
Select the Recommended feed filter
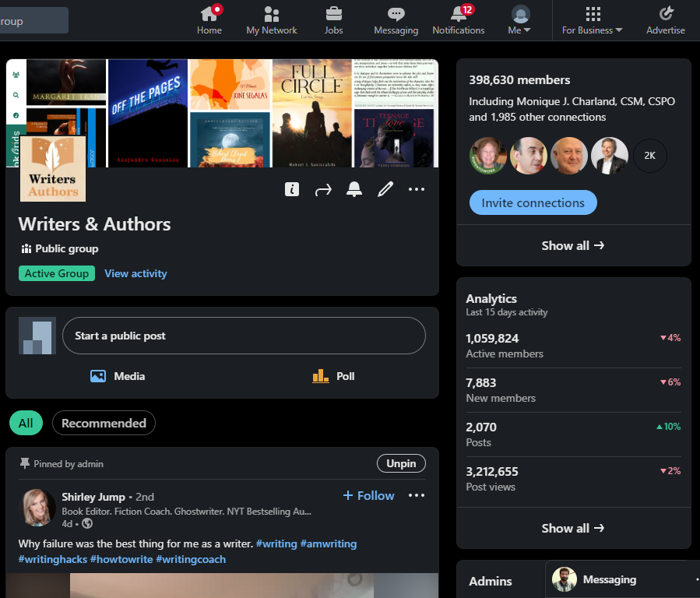click(x=104, y=423)
